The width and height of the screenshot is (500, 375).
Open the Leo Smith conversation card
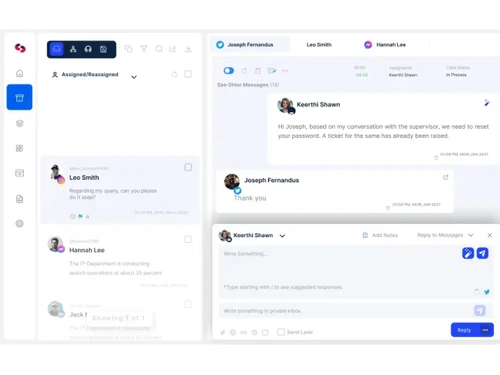pyautogui.click(x=120, y=190)
